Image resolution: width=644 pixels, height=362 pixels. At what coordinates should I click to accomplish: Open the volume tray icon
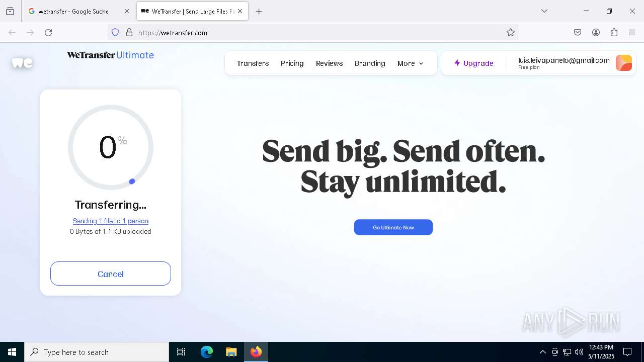point(579,352)
